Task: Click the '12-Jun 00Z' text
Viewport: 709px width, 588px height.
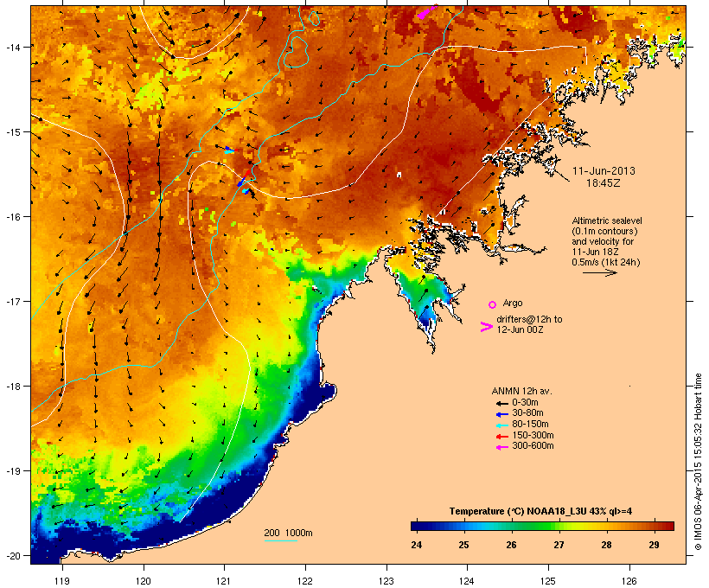Action: [520, 329]
